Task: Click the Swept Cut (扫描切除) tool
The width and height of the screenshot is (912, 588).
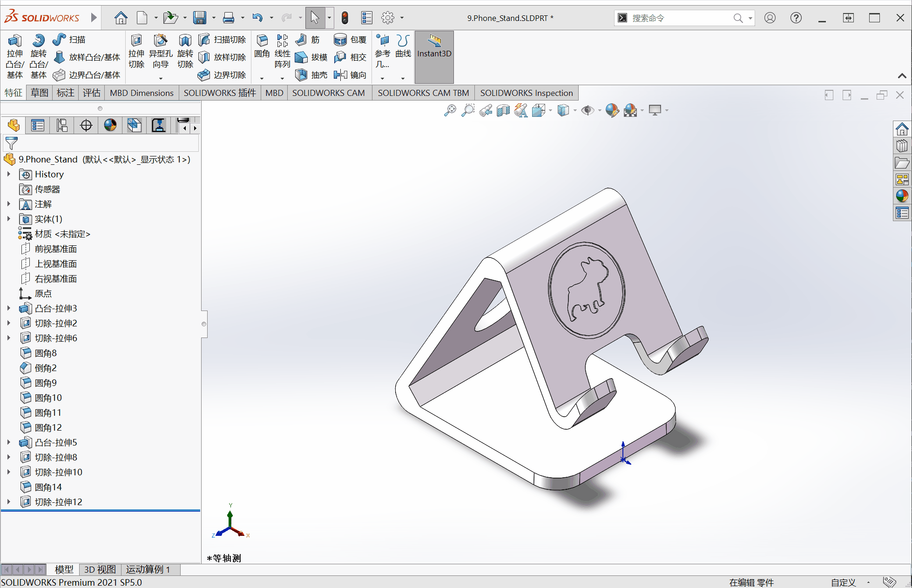Action: pyautogui.click(x=222, y=40)
